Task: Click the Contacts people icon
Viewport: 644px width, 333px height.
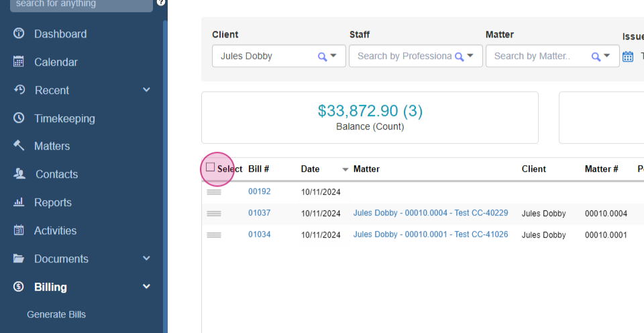Action: tap(19, 174)
